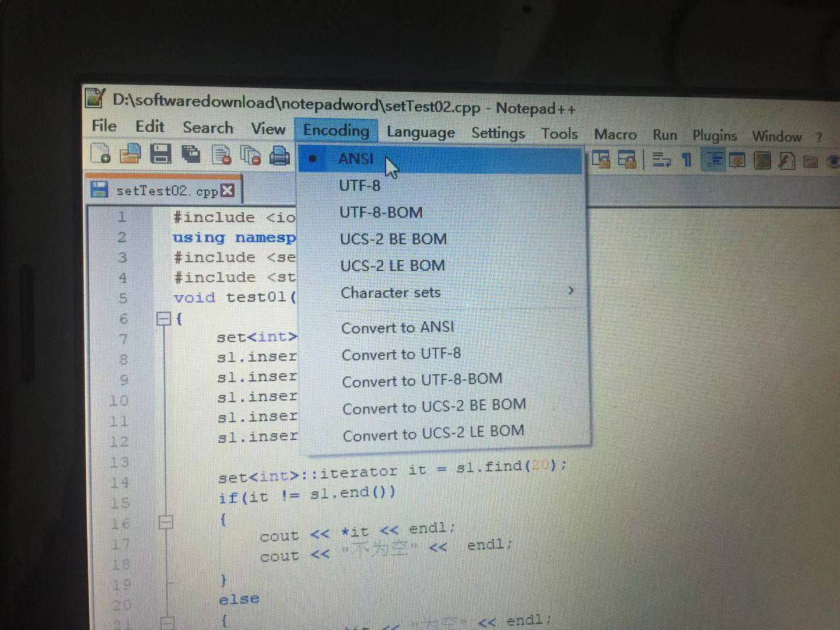This screenshot has width=840, height=630.
Task: Open the user-defined language dialog icon
Action: point(737,160)
